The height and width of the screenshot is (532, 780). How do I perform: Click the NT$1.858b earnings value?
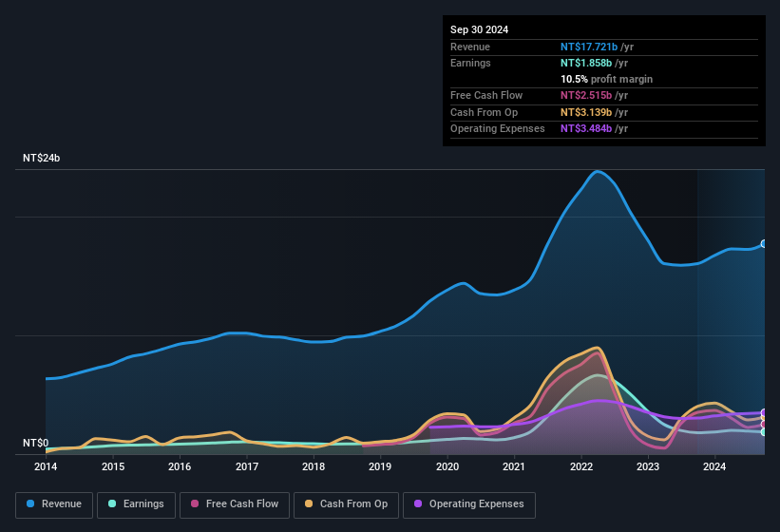click(586, 63)
